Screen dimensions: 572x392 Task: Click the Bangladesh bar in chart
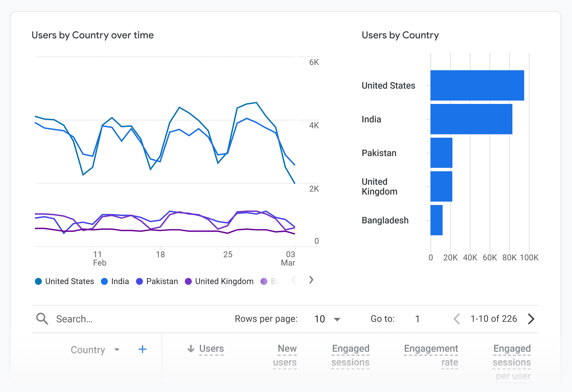[x=436, y=220]
